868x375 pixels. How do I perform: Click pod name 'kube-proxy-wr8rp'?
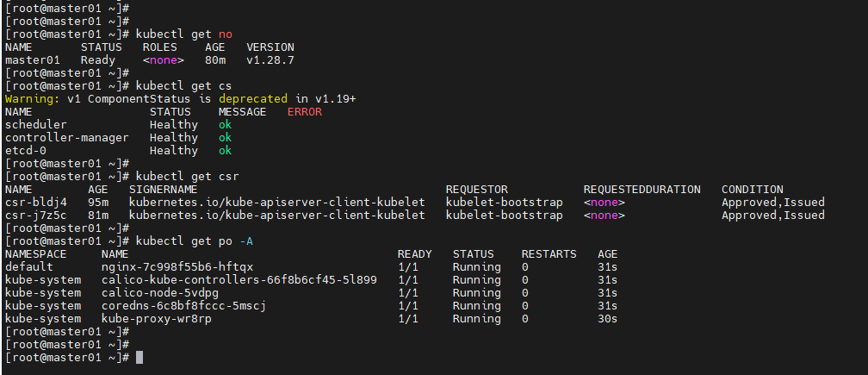[x=156, y=318]
